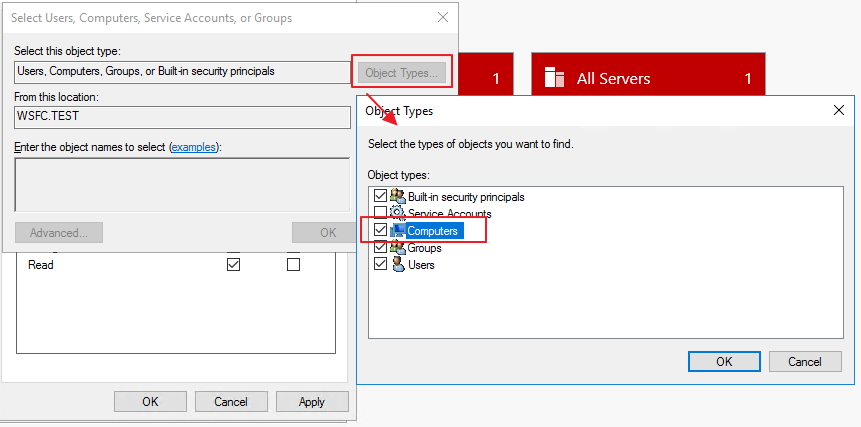The image size is (861, 427).
Task: Check the Deny checkbox for Read
Action: tap(293, 265)
